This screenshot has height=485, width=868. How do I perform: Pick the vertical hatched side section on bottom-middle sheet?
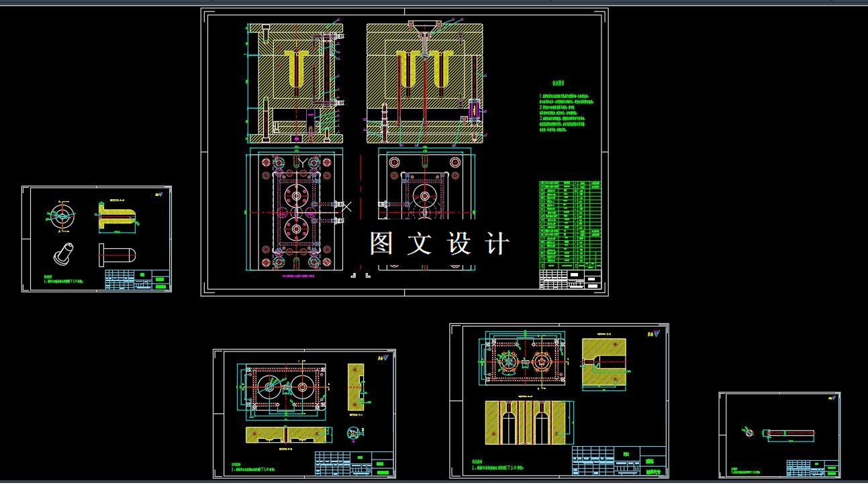pyautogui.click(x=356, y=386)
